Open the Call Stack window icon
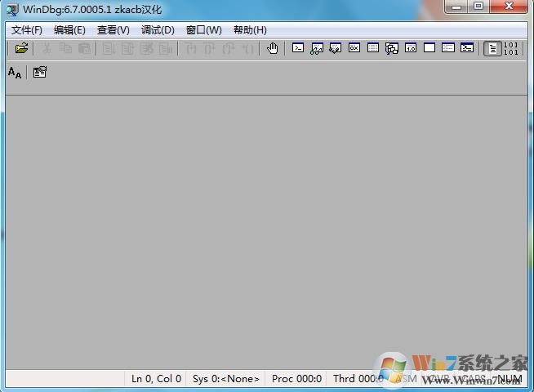534x392 pixels. coord(392,48)
